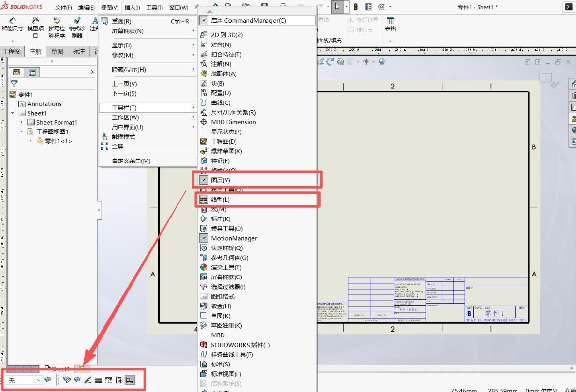576x392 pixels.
Task: Open the 显示(D) submenu
Action: click(148, 45)
